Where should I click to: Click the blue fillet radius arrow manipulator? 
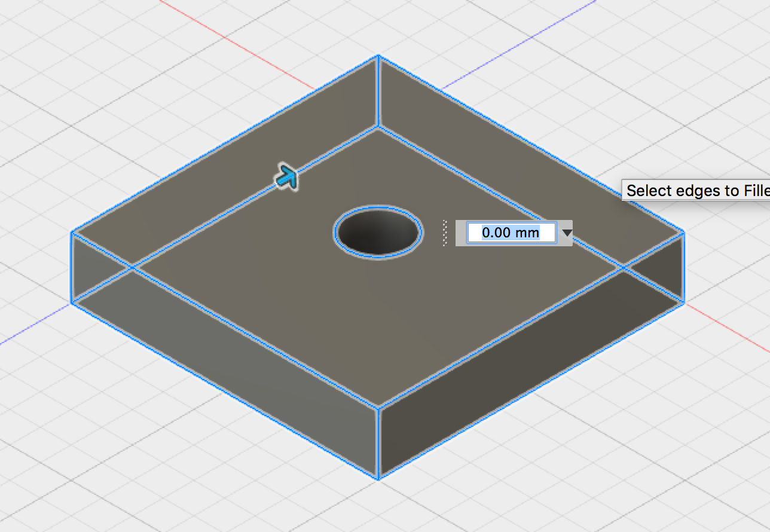click(x=286, y=178)
